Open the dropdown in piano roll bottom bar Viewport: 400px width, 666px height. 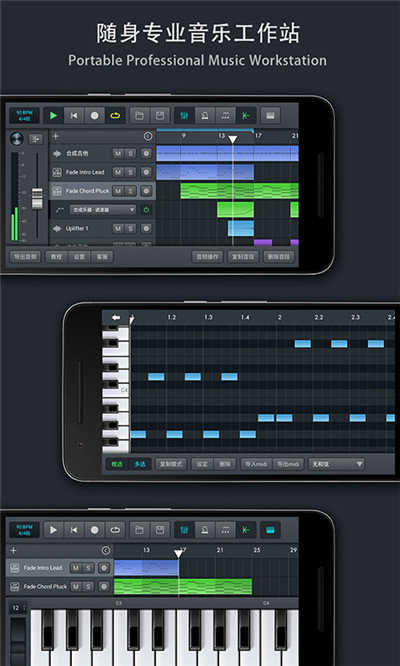point(336,464)
